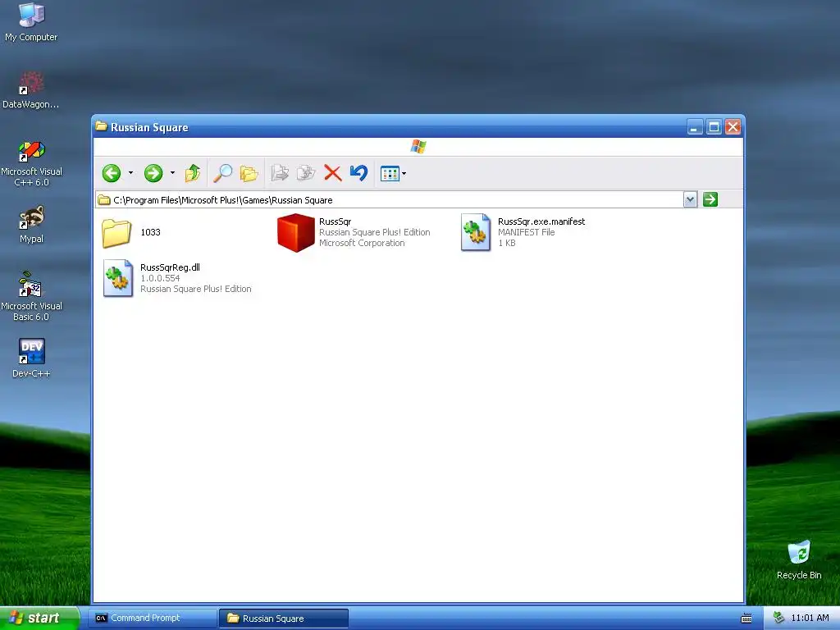Click the folder icon in address bar
Viewport: 840px width, 630px height.
[104, 200]
